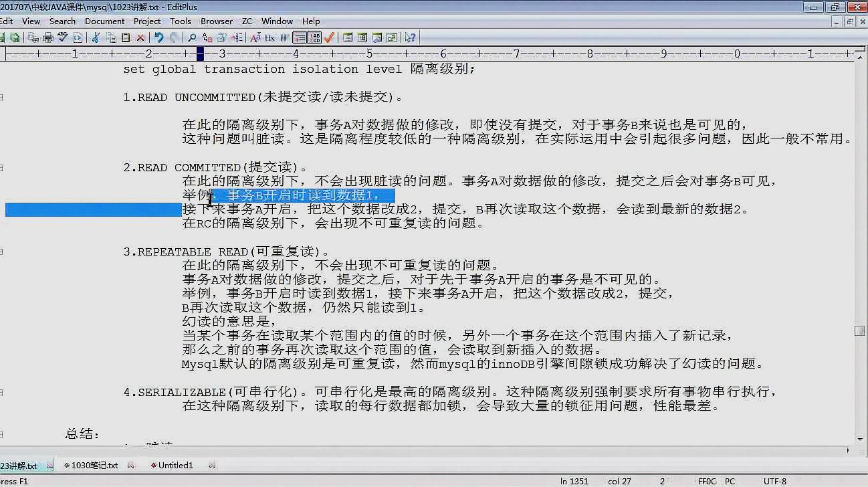Click the line '2.READ COMMITTED(提交读)'
The width and height of the screenshot is (868, 487).
[x=215, y=167]
